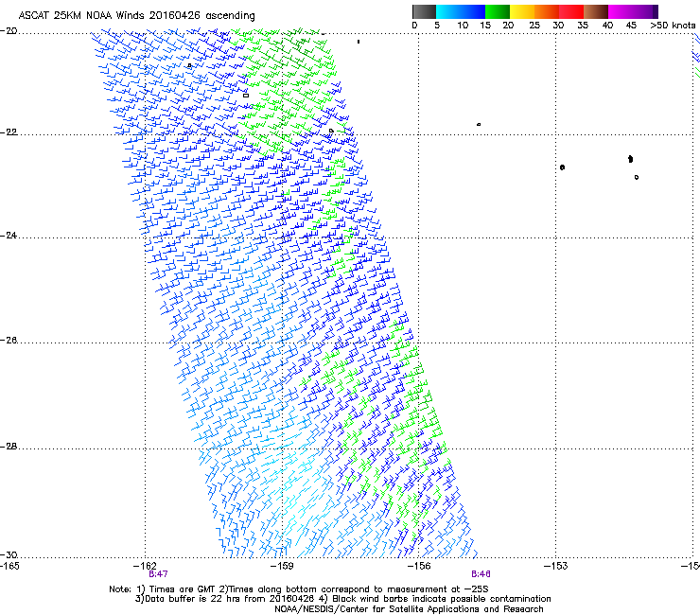The width and height of the screenshot is (700, 615).
Task: Click the gray 0-5 knots color segment
Action: pyautogui.click(x=424, y=11)
